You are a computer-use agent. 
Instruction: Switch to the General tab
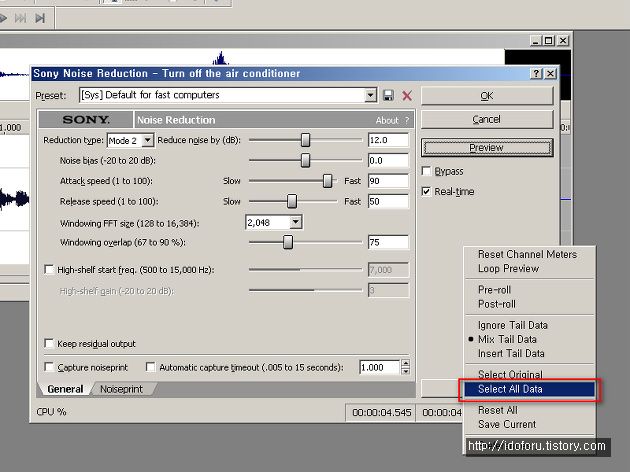point(65,389)
